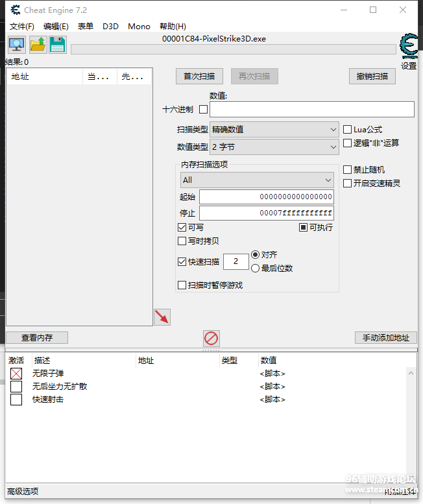Click 首次扫描 first scan button

[199, 76]
